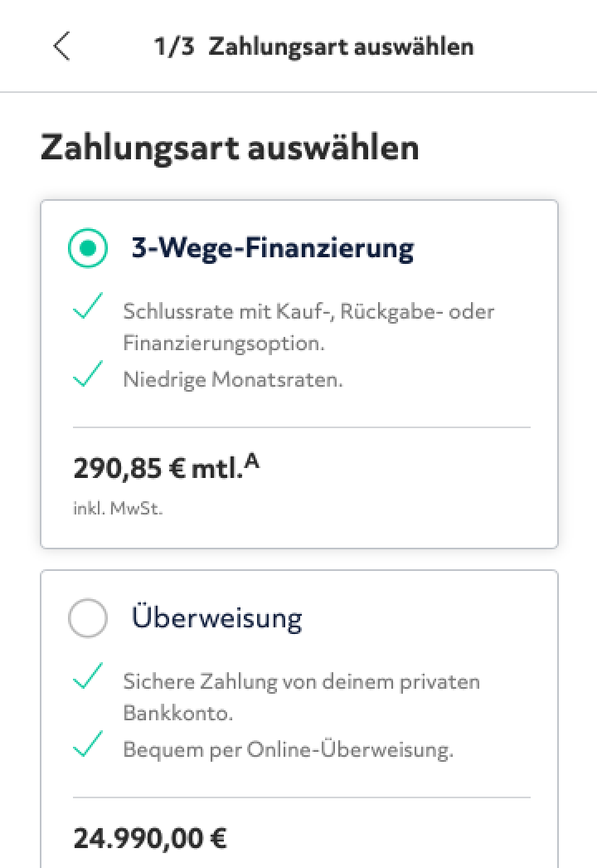Select the Überweisung radio button
The width and height of the screenshot is (597, 868).
click(88, 617)
